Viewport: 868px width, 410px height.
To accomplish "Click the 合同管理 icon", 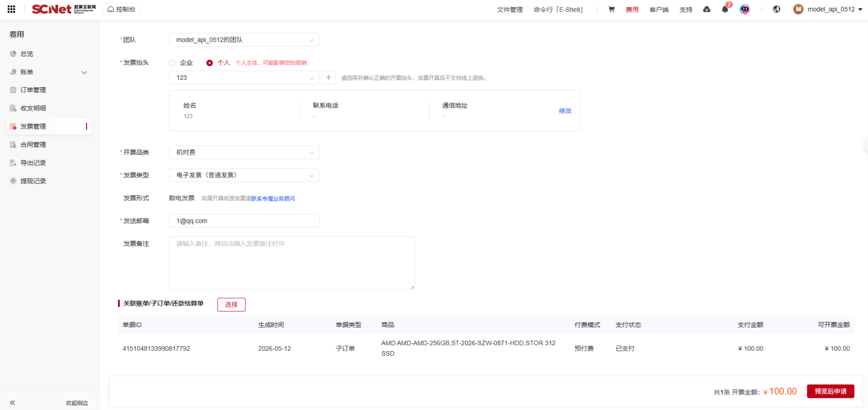I will click(x=13, y=145).
